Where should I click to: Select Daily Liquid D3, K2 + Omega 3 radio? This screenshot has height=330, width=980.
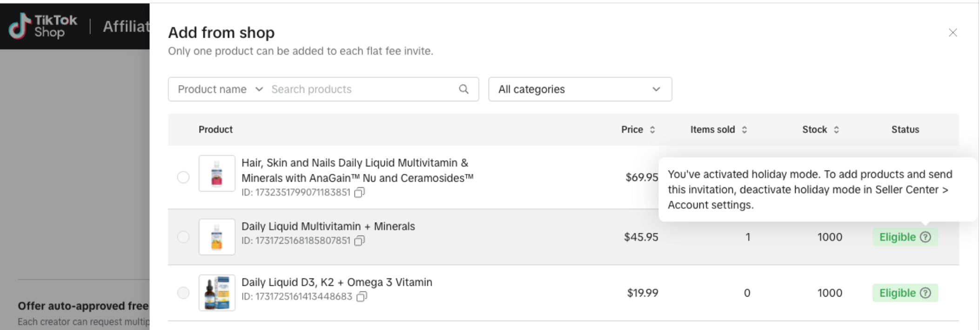[x=183, y=293]
